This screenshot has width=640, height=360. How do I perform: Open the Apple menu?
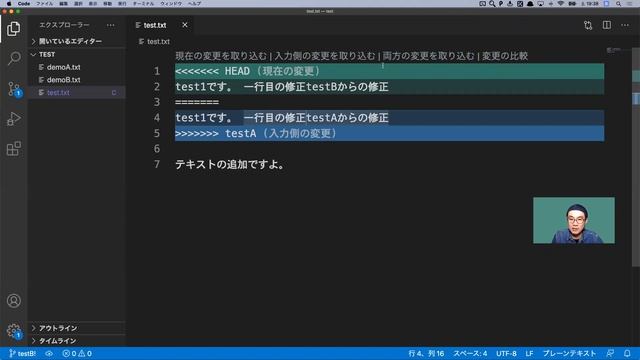click(x=9, y=4)
